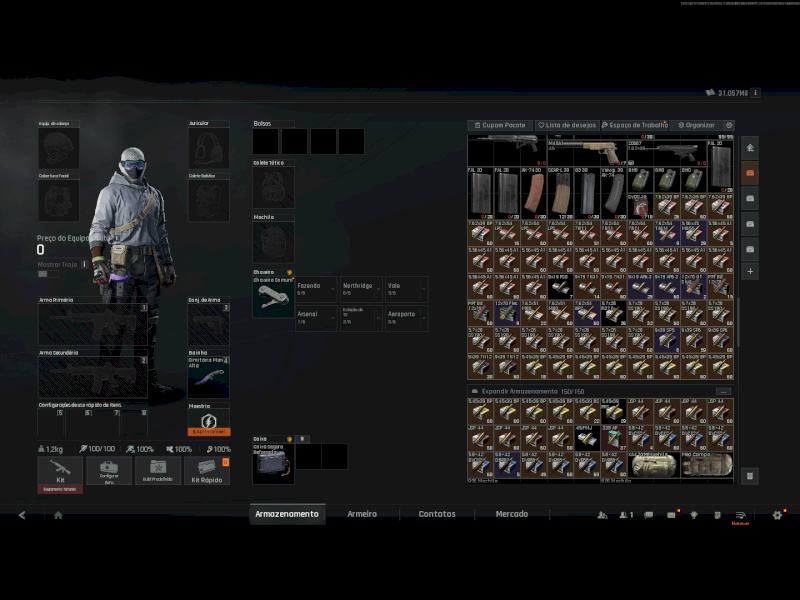Screen dimensions: 800x600
Task: Select the knife in Bainha slot
Action: [x=209, y=377]
